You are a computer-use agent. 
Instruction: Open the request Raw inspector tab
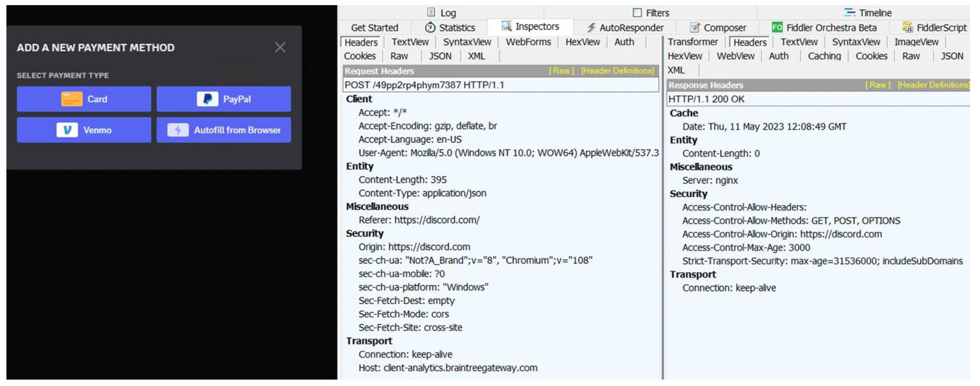coord(399,56)
